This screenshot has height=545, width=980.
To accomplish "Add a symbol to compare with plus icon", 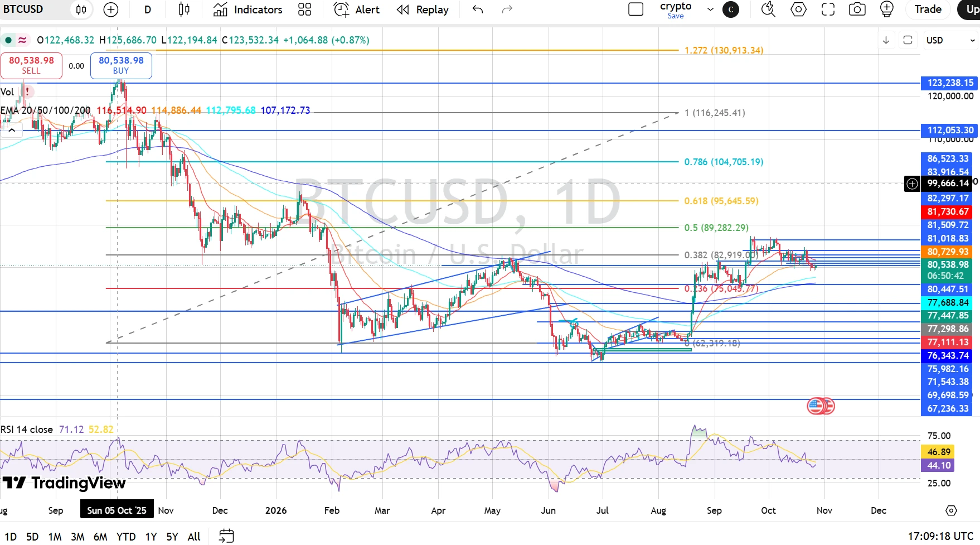I will (x=111, y=9).
